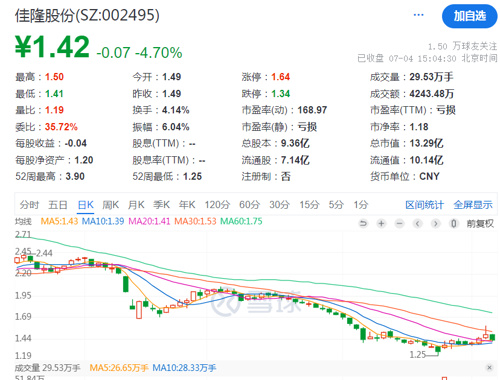Image resolution: width=500 pixels, height=380 pixels.
Task: Click the 跌停 value 1.34
Action: tap(281, 94)
